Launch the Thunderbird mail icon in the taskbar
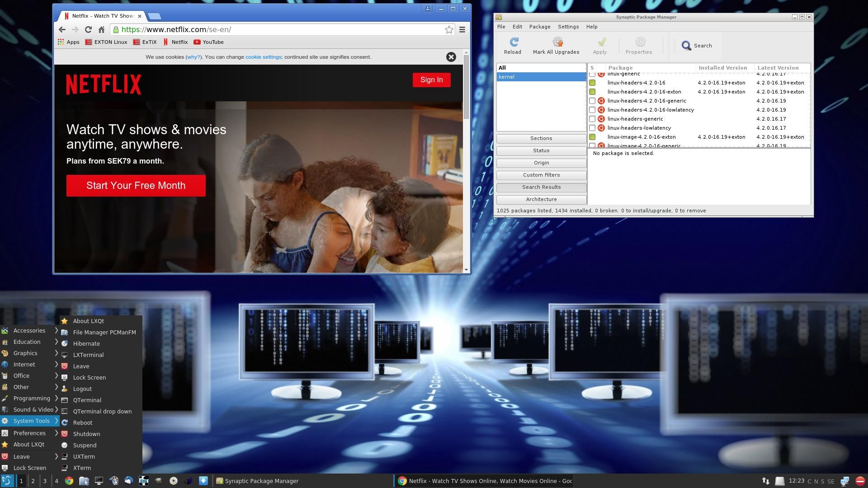 tap(128, 481)
